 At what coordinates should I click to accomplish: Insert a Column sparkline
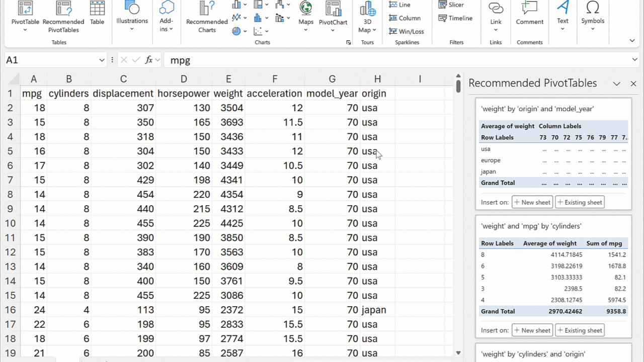405,18
